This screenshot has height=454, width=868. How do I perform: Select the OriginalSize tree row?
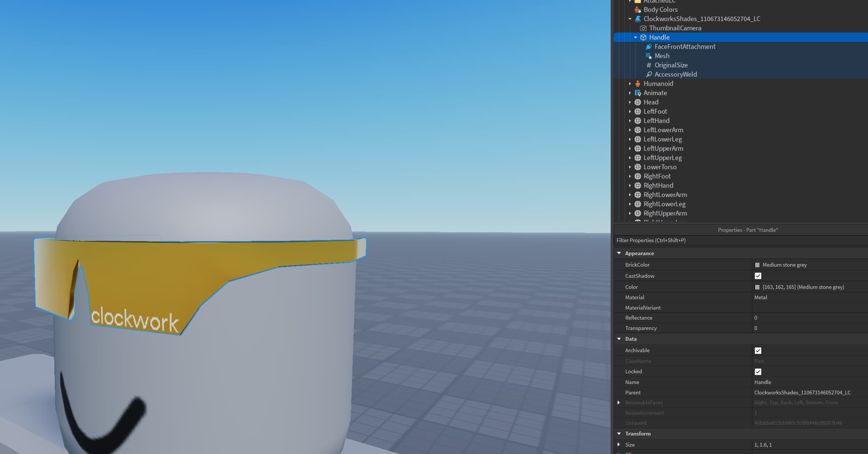point(741,65)
